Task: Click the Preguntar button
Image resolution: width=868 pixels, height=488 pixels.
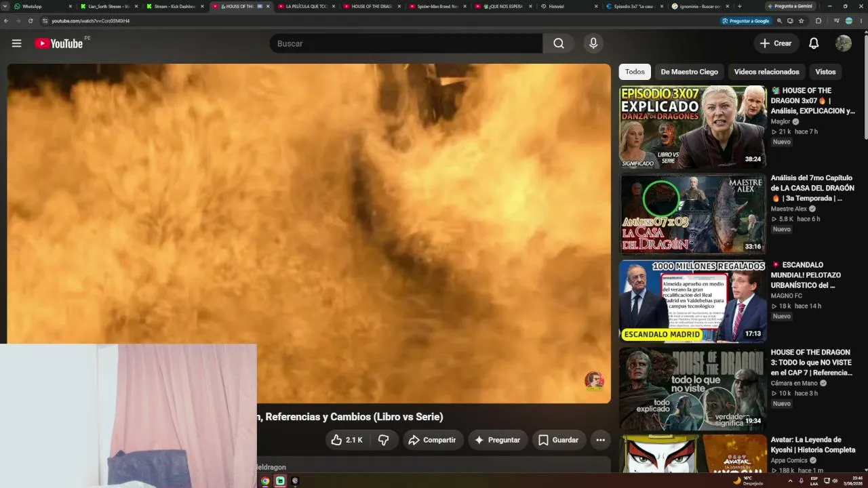Action: point(498,440)
